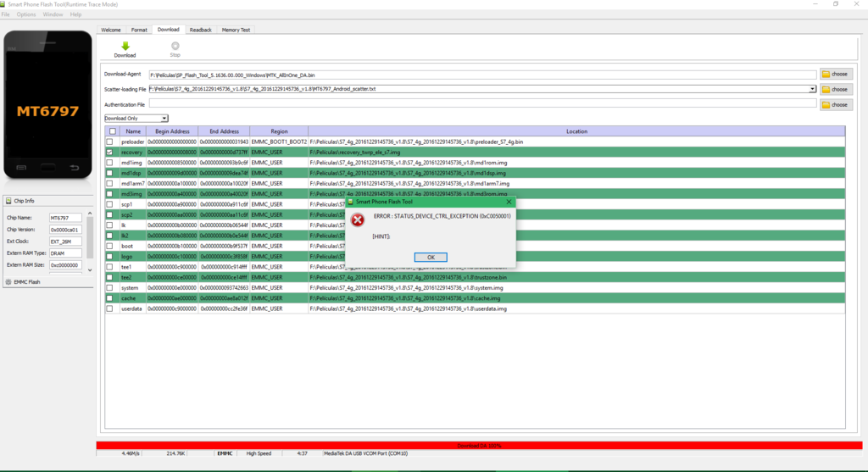Close the error dialog with the X
868x472 pixels.
pos(509,202)
